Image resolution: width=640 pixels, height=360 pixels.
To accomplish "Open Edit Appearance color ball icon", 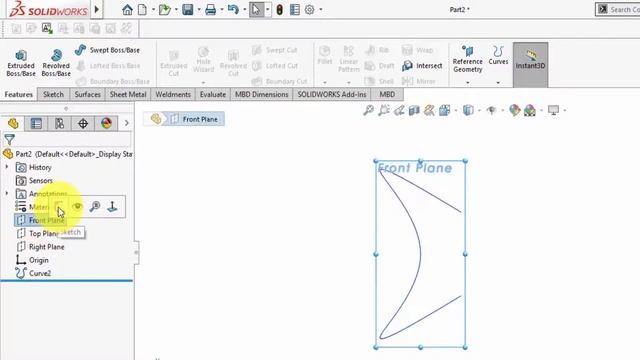I will tap(514, 110).
